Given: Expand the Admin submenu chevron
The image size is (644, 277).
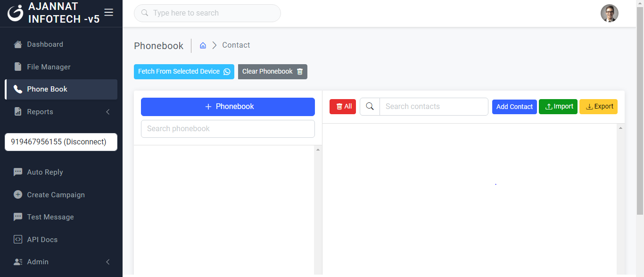Looking at the screenshot, I should point(107,262).
